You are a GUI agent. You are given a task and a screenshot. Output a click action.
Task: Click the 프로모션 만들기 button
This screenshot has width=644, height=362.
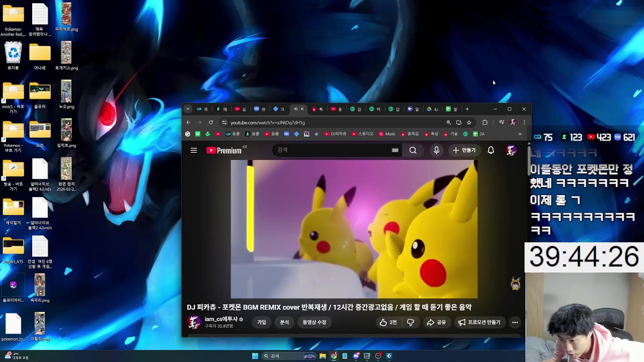479,322
